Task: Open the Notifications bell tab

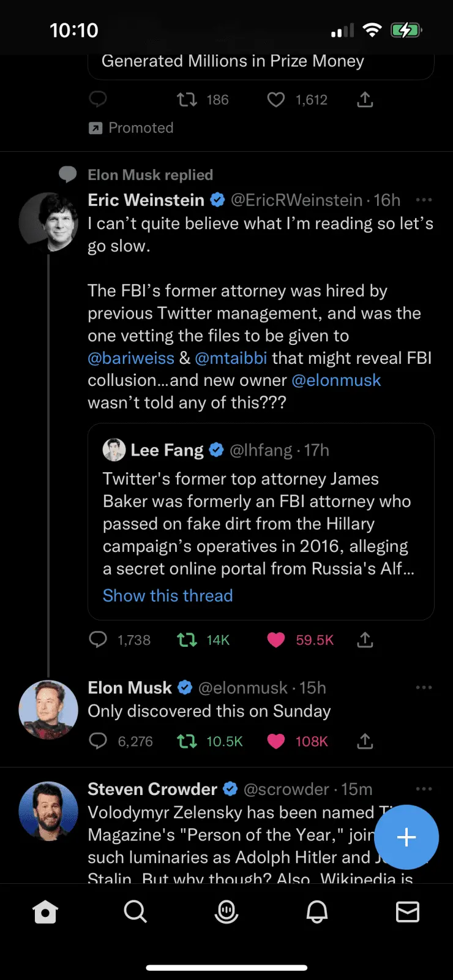Action: [317, 912]
